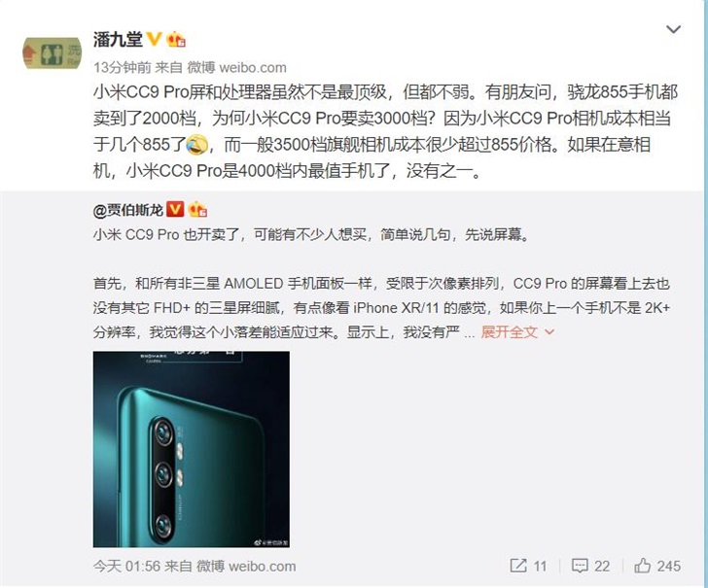Click the 13分钟前 timestamp link
The height and width of the screenshot is (588, 708).
tap(123, 67)
